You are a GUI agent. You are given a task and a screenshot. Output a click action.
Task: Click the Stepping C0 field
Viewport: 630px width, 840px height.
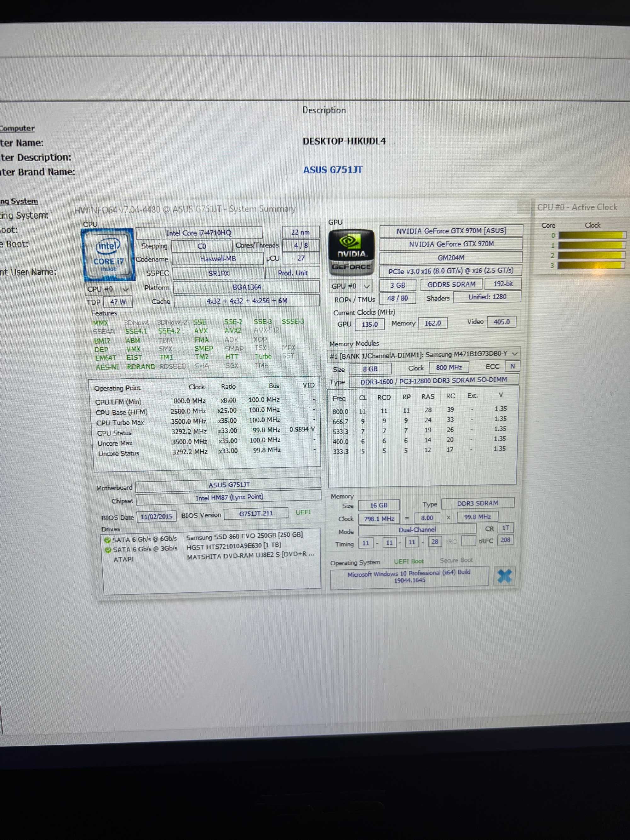(x=202, y=246)
